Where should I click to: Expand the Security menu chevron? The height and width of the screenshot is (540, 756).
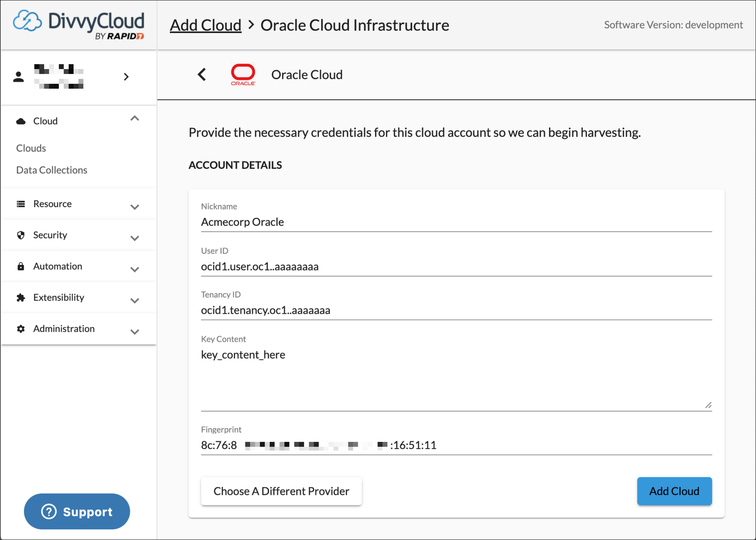click(135, 238)
